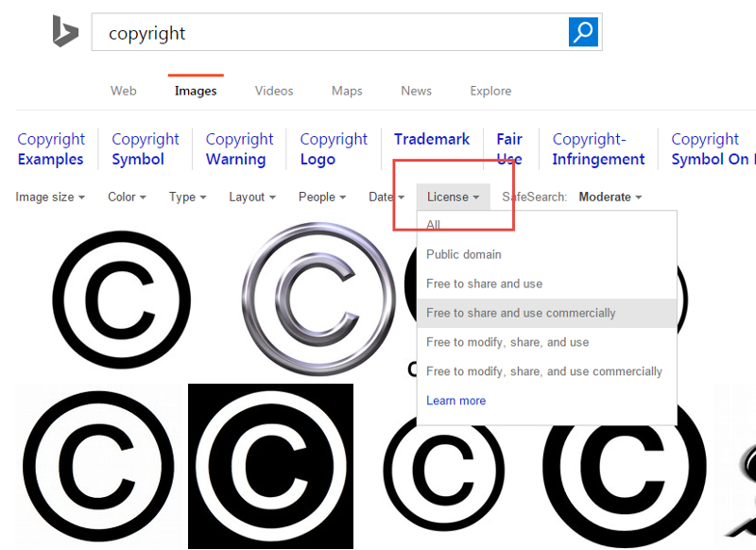
Task: Click the first copyright symbol image result
Action: click(x=121, y=300)
